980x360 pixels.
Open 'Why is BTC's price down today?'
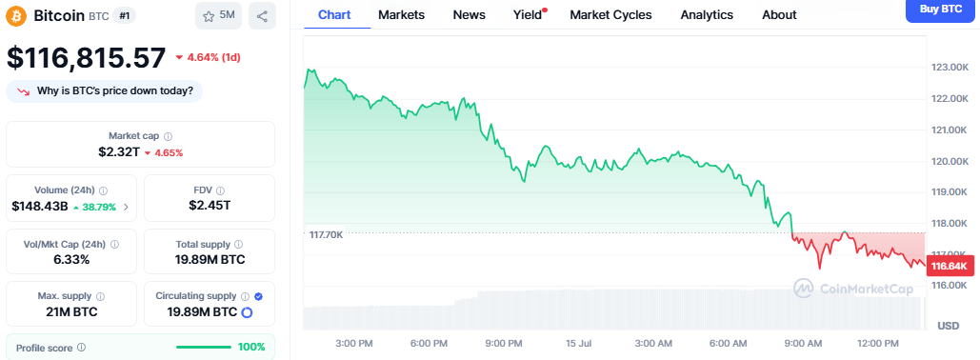[x=105, y=91]
